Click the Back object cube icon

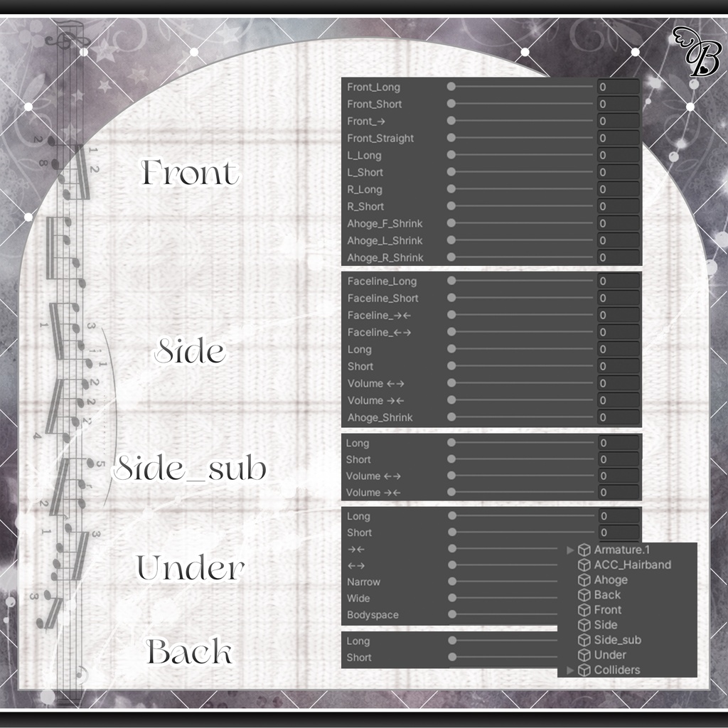[584, 595]
